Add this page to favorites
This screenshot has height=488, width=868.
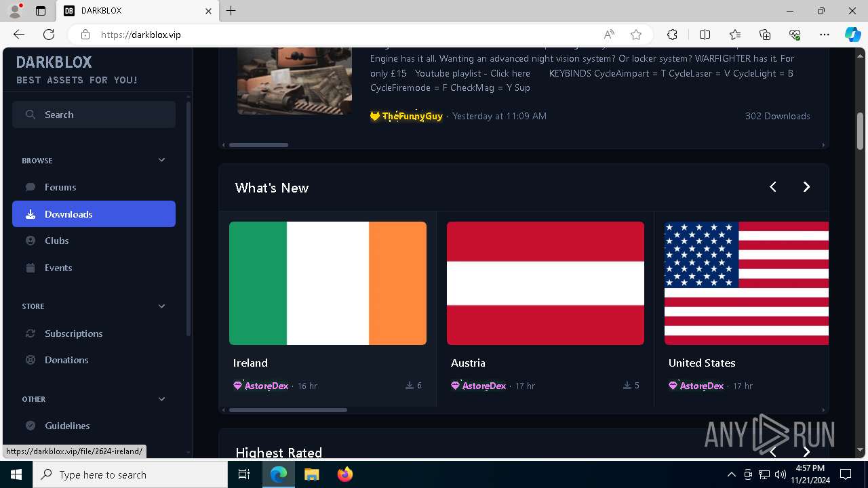click(636, 35)
